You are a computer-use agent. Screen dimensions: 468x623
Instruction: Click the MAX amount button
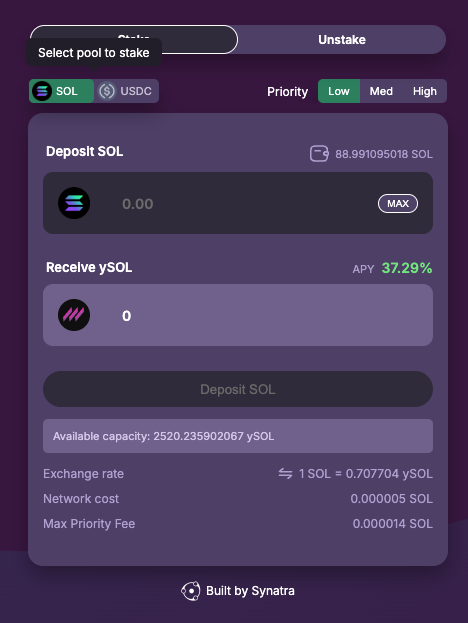pyautogui.click(x=398, y=203)
